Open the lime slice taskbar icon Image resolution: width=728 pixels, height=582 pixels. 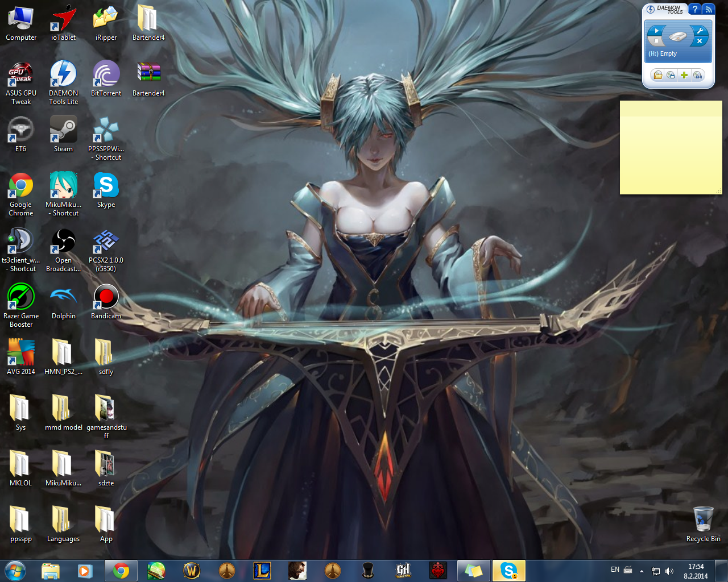156,571
